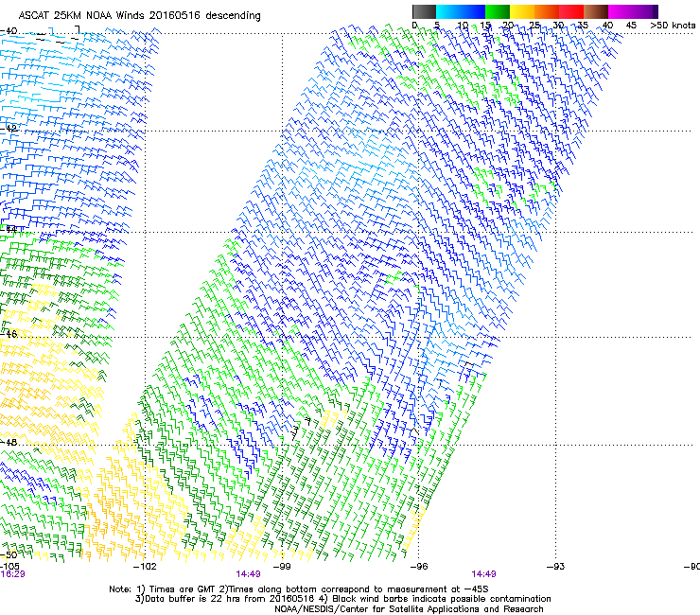Click the latitude label '-50'
Image resolution: width=700 pixels, height=615 pixels.
(x=9, y=554)
